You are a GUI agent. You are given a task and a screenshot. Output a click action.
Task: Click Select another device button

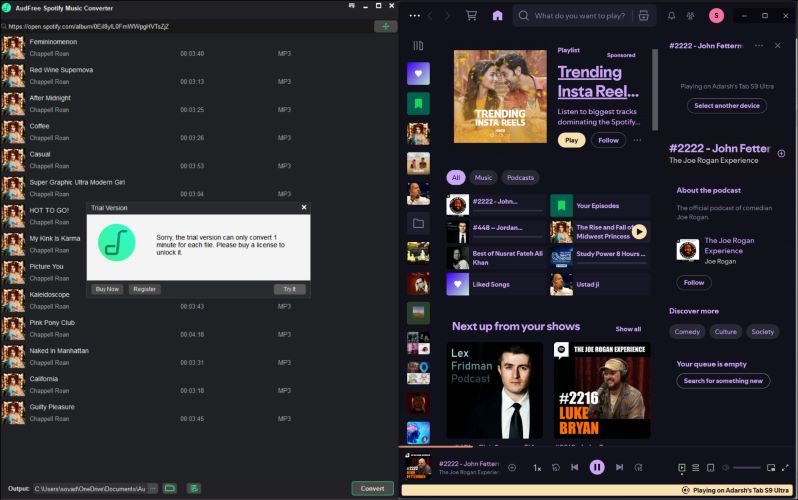click(727, 105)
